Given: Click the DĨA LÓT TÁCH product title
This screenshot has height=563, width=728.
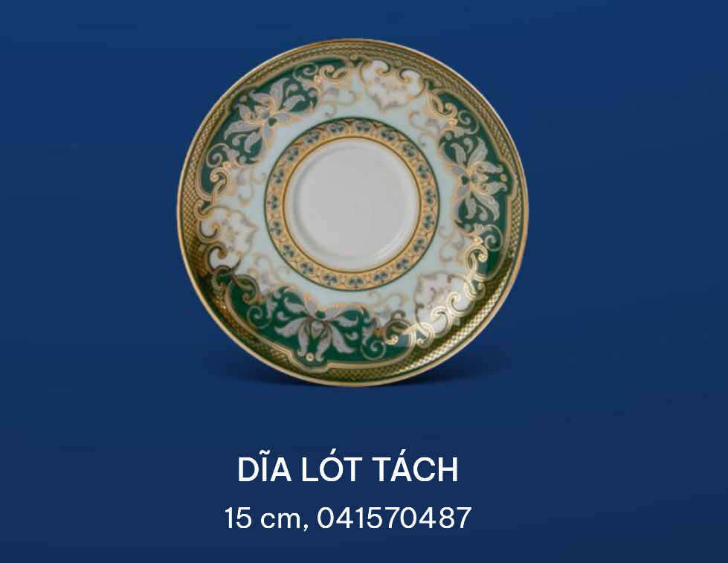Looking at the screenshot, I should click(x=348, y=469).
